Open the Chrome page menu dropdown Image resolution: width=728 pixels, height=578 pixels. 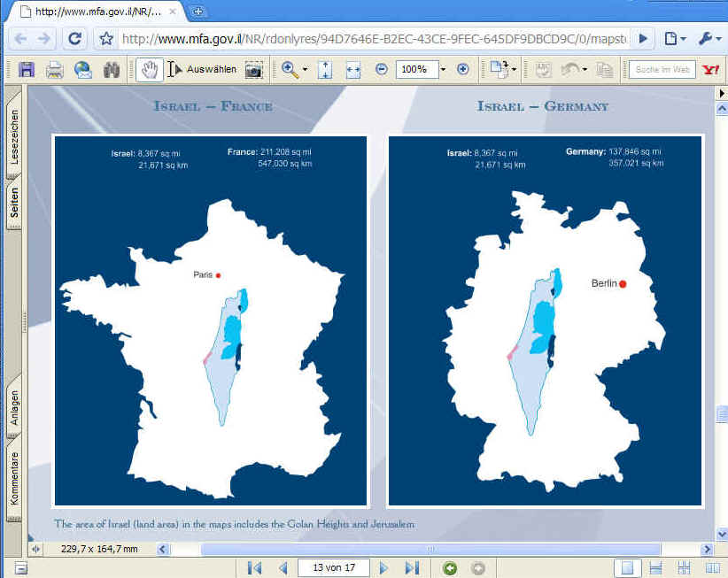[x=675, y=38]
